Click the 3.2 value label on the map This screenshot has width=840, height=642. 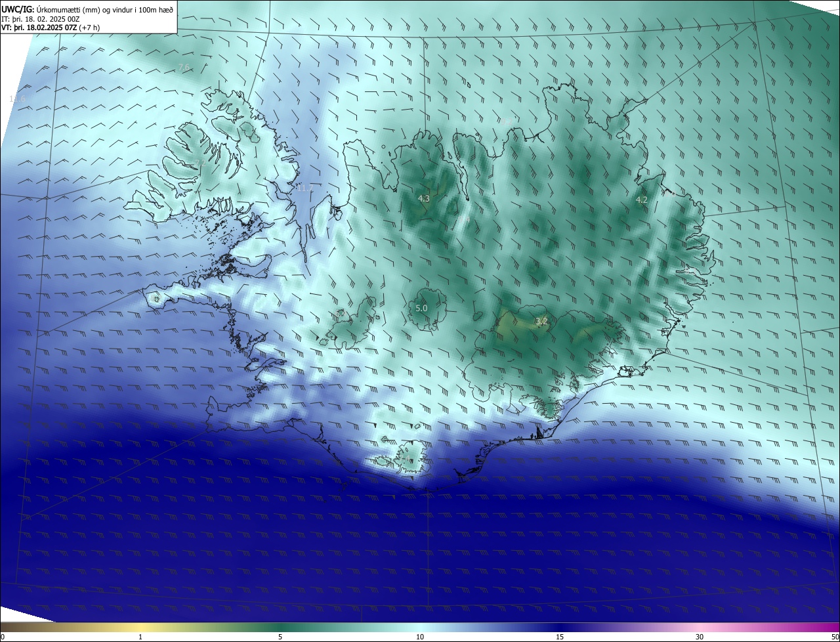coord(541,321)
